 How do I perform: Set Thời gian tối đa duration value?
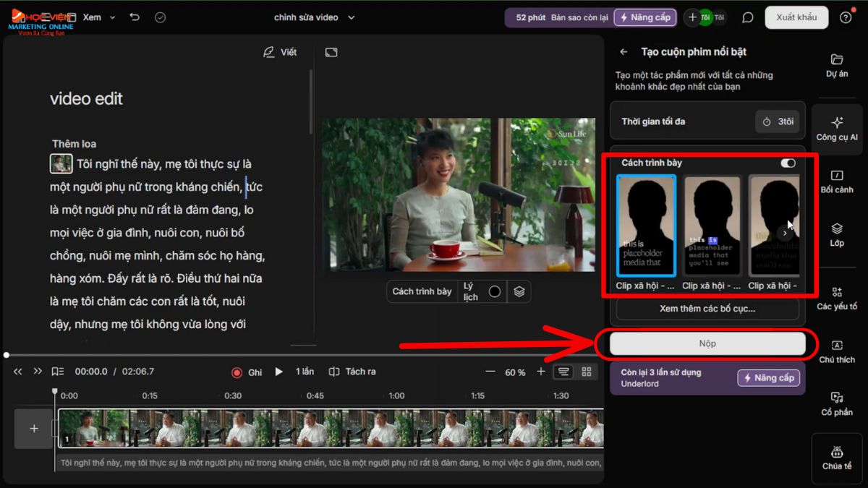(778, 121)
